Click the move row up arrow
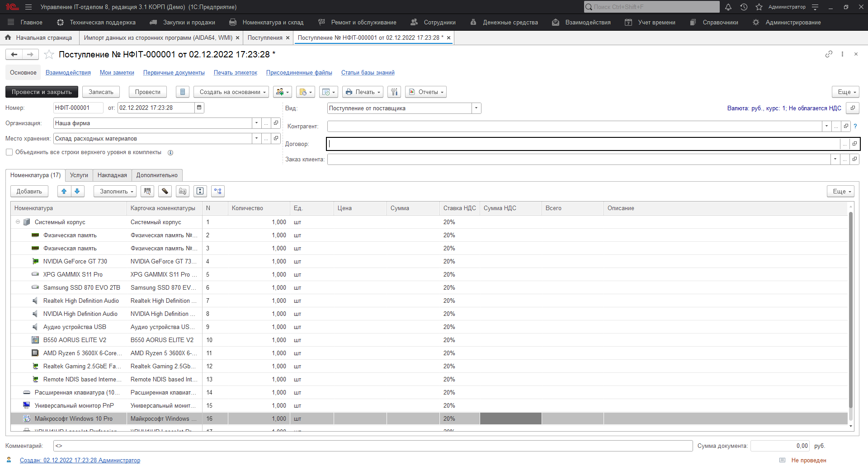This screenshot has height=470, width=868. tap(64, 192)
